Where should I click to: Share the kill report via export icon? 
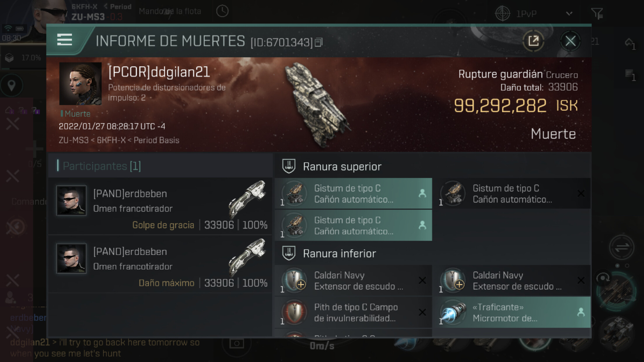coord(533,41)
